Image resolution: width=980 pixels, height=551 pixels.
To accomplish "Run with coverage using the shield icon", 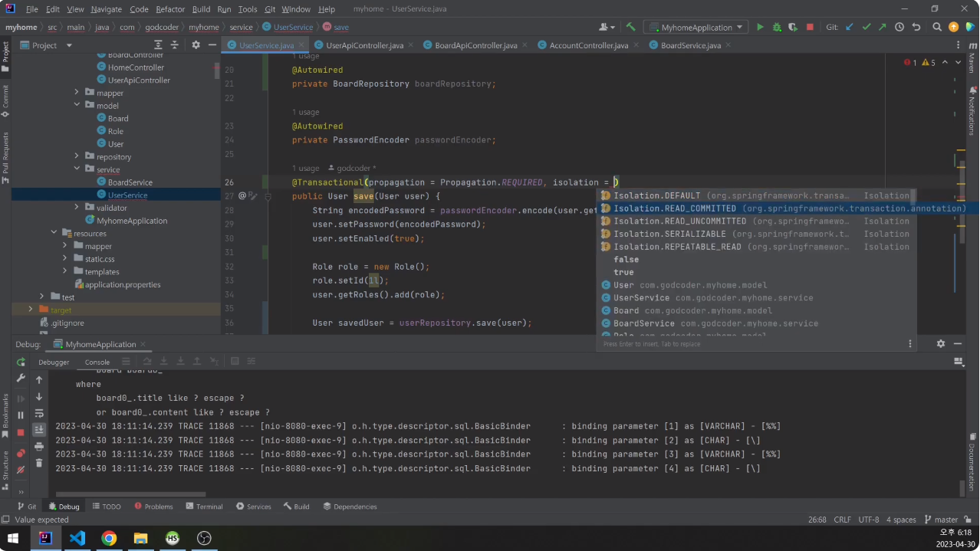I will 793,27.
